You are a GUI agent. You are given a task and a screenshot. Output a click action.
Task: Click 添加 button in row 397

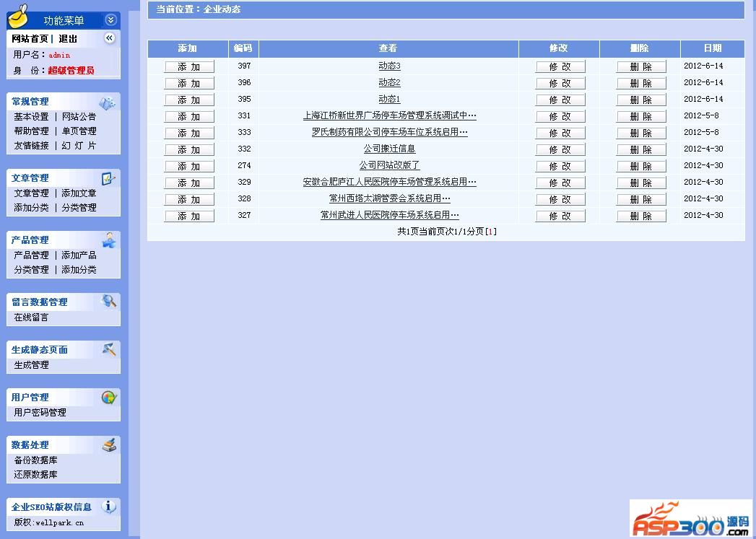coord(189,67)
